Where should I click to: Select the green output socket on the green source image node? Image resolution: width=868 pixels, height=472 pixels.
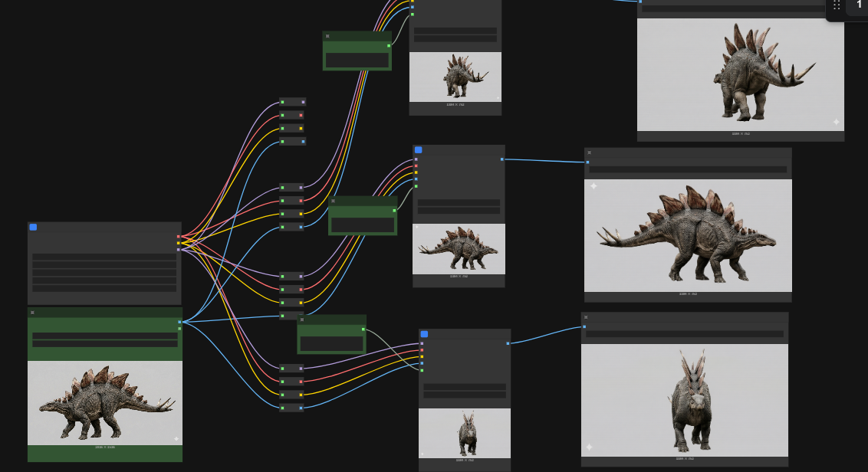pos(179,329)
